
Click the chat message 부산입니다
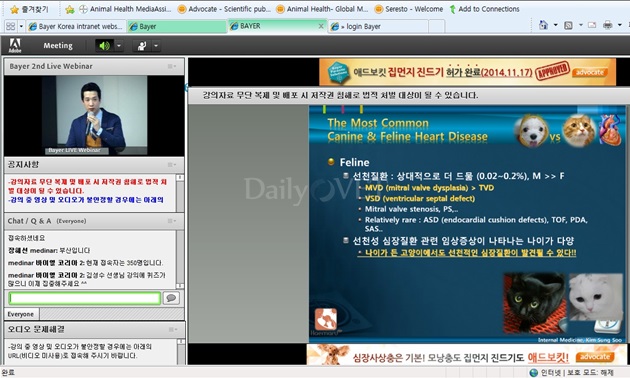coord(75,251)
